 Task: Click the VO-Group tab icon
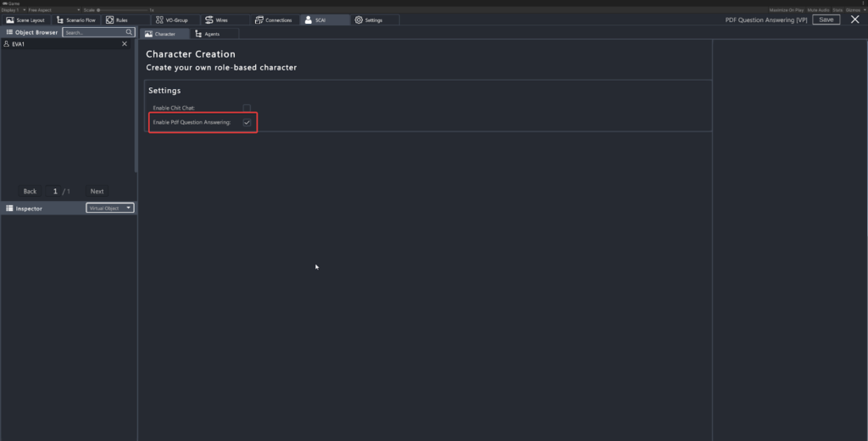tap(159, 20)
